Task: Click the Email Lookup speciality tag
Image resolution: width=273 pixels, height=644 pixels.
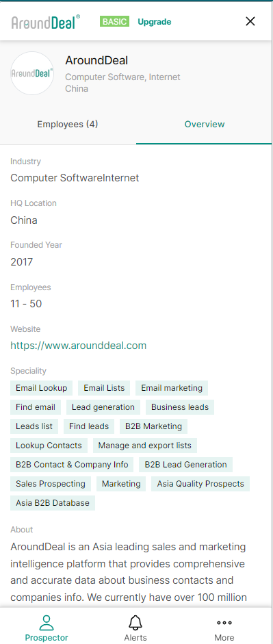Action: 42,388
